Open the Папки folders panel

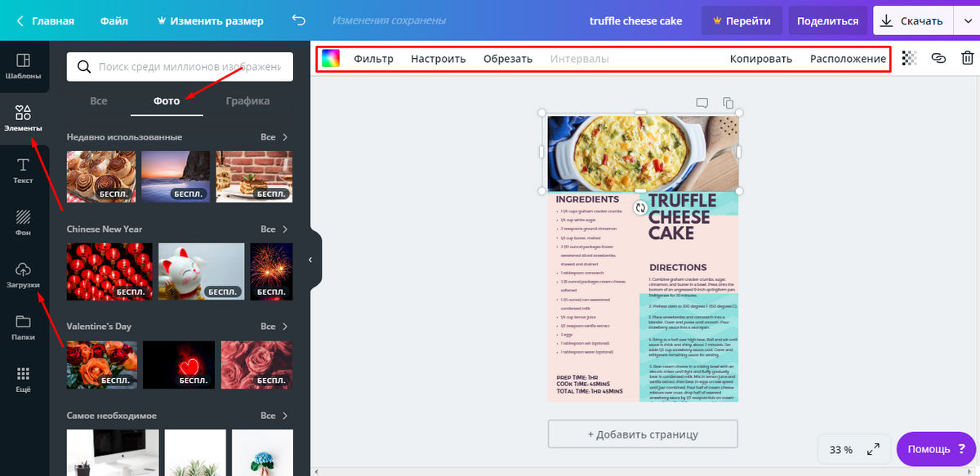coord(23,327)
